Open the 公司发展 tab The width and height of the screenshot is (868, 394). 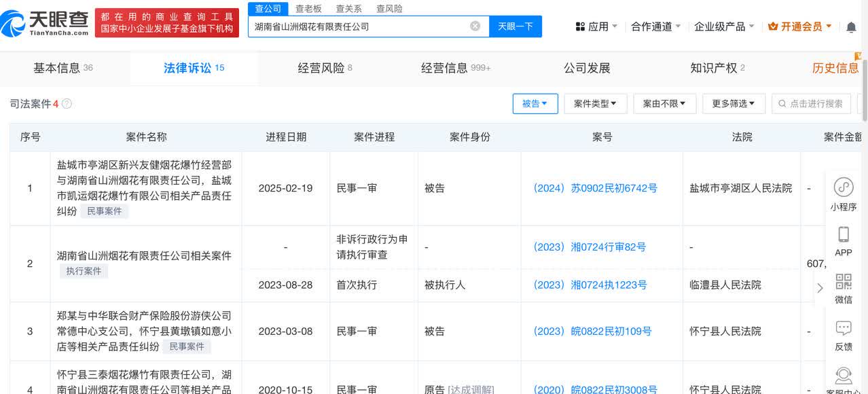(x=587, y=68)
